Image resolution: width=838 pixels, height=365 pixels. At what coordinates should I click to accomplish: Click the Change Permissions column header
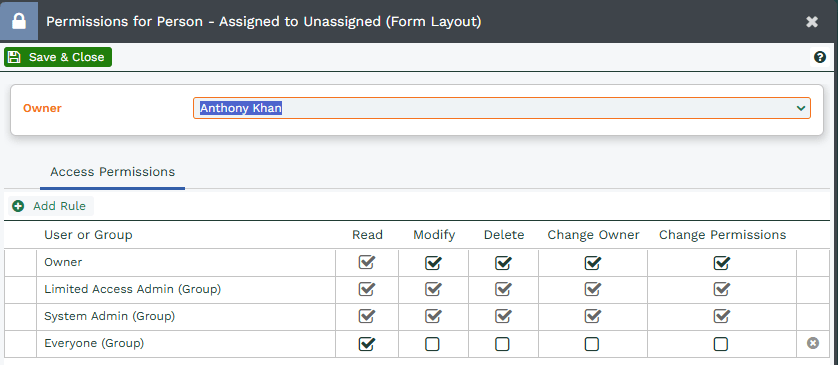point(723,235)
